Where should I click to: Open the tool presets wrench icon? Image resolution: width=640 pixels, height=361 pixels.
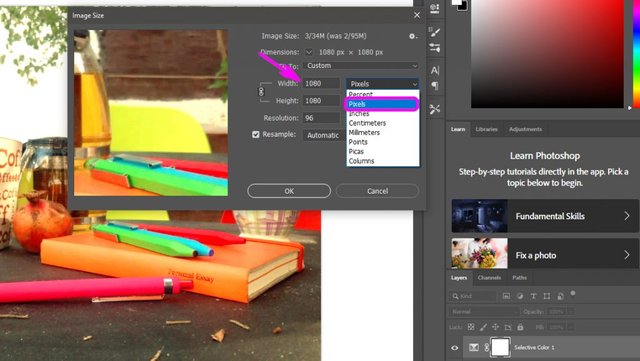click(x=435, y=109)
